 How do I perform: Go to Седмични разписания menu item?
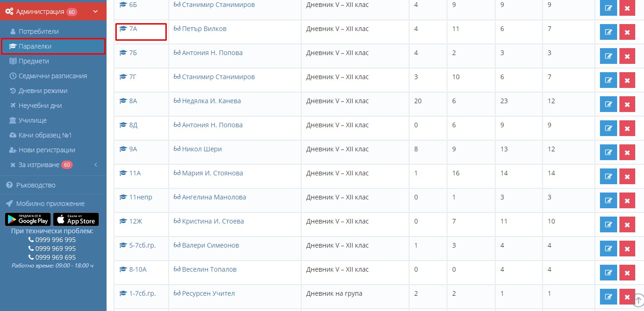52,76
